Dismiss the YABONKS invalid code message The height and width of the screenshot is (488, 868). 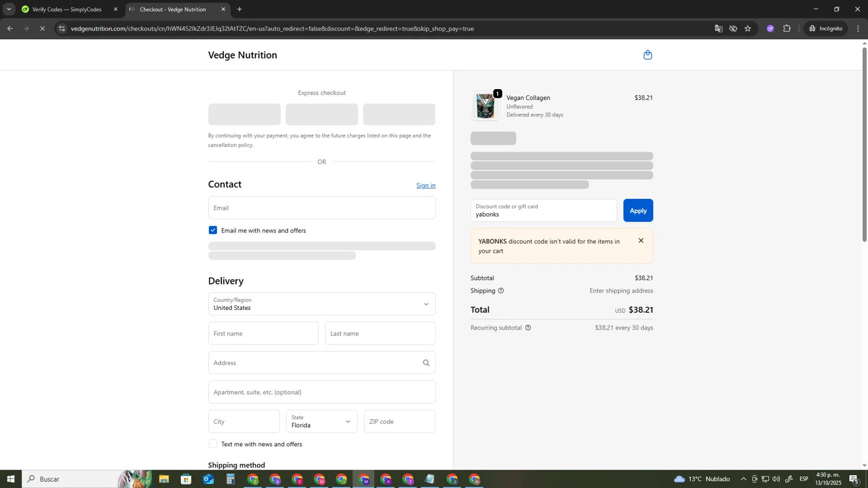pos(641,241)
